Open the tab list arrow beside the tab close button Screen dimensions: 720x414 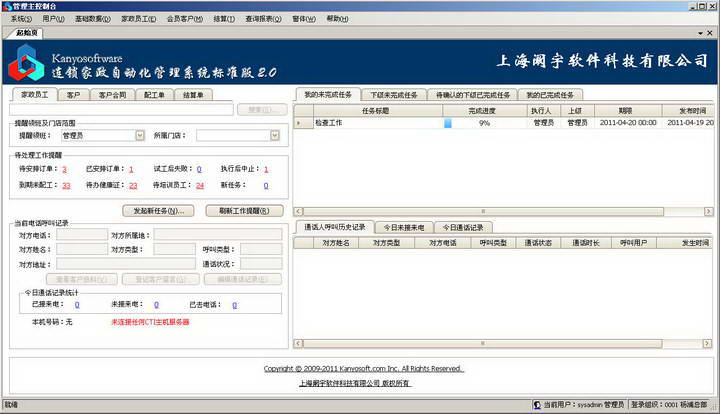[700, 33]
